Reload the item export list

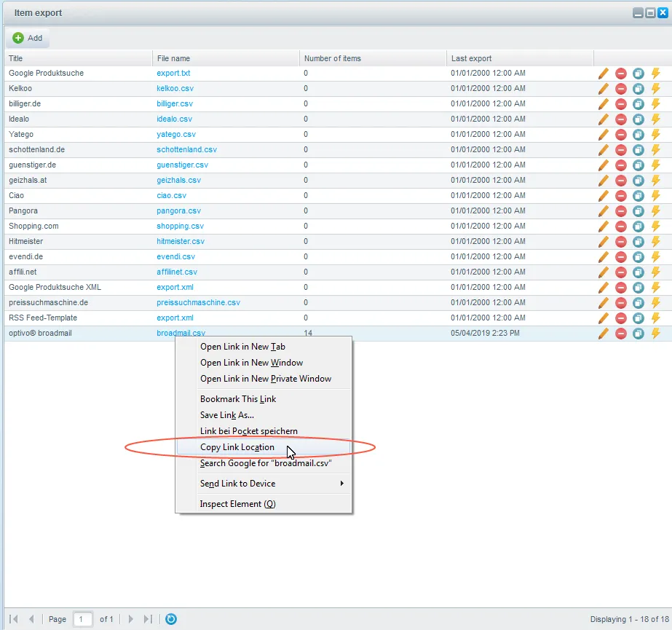171,619
